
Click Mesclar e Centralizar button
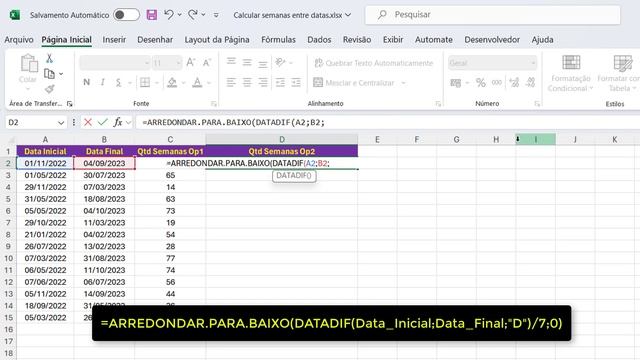[354, 83]
